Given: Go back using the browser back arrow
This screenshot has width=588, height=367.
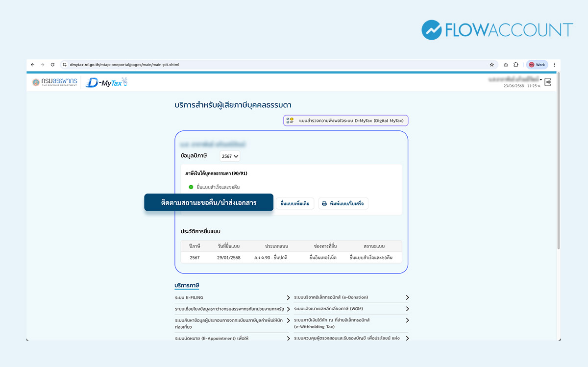Looking at the screenshot, I should point(32,65).
